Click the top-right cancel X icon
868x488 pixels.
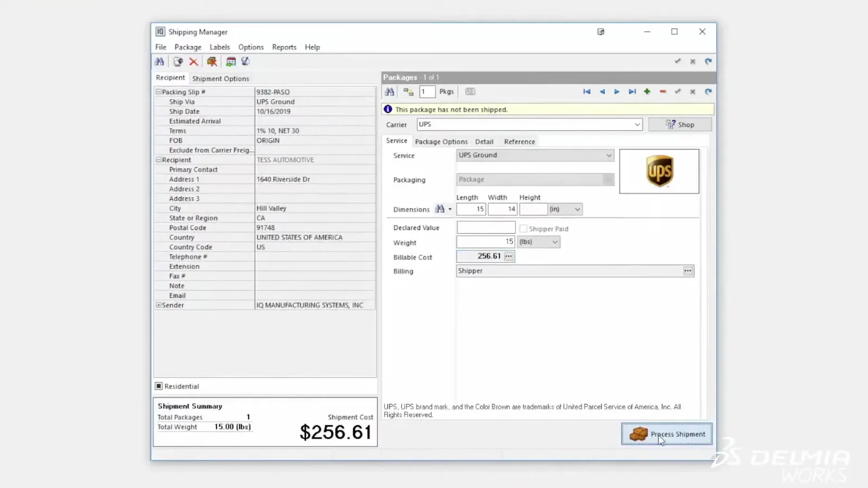pyautogui.click(x=693, y=61)
